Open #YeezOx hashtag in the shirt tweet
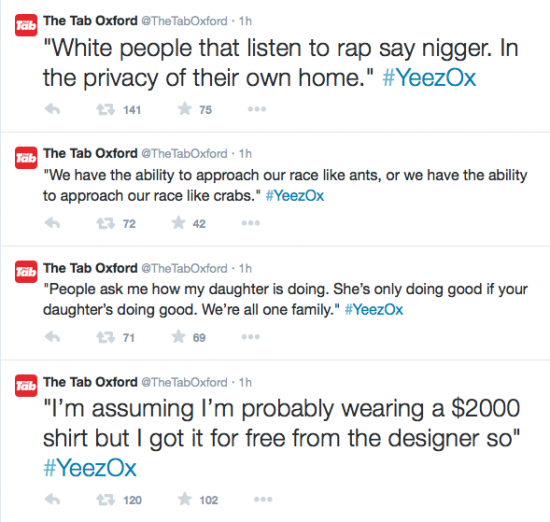Screen dimensions: 550x522 [90, 468]
